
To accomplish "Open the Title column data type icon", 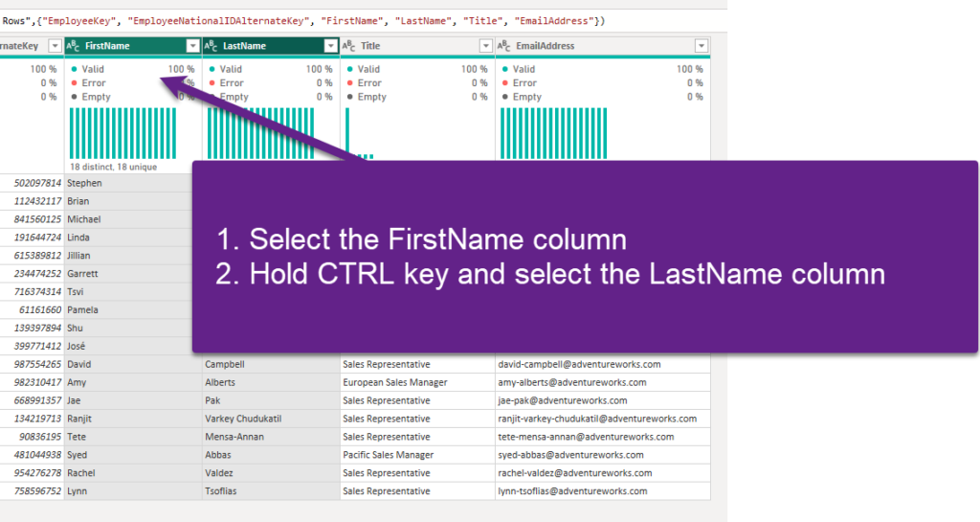I will 350,46.
